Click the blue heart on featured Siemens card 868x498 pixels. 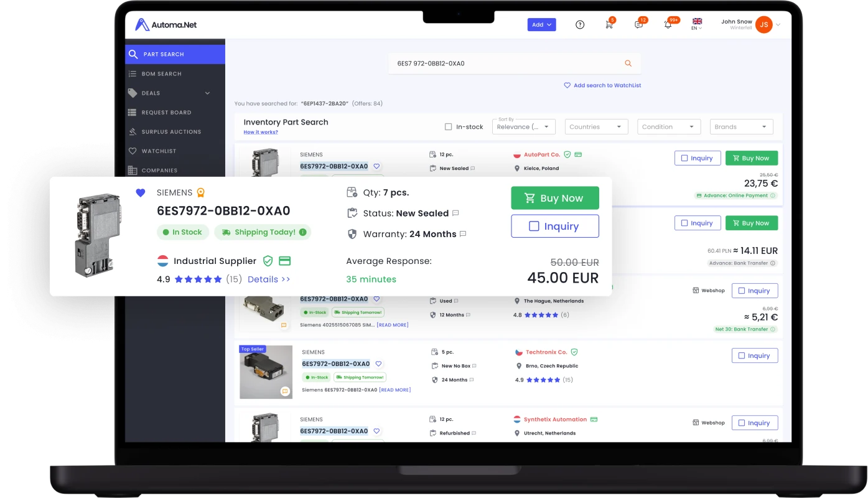point(141,193)
